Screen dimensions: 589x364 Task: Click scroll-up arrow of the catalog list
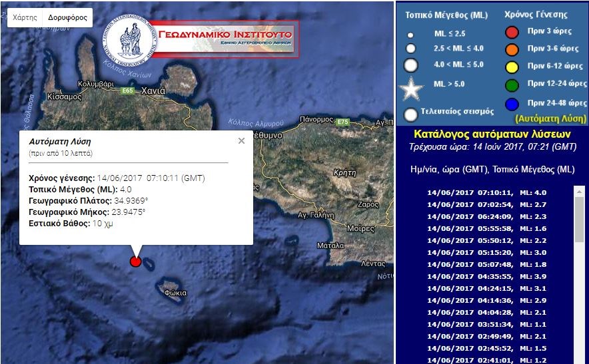[579, 192]
